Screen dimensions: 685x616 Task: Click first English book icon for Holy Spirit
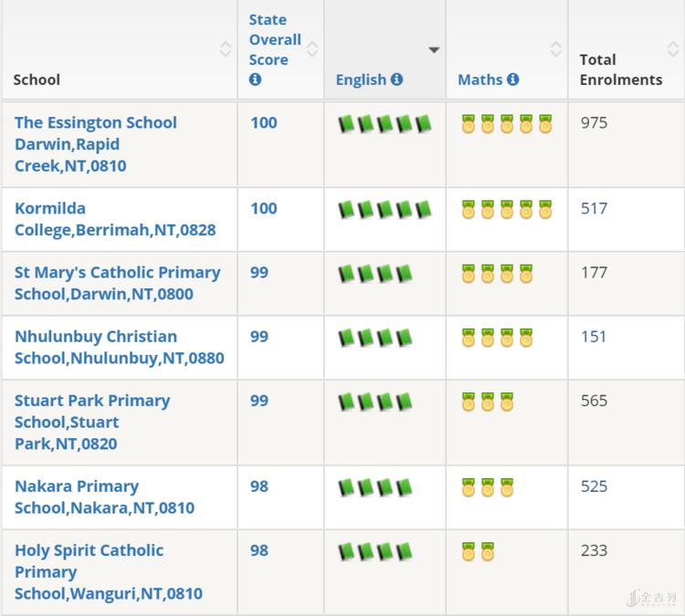coord(346,552)
